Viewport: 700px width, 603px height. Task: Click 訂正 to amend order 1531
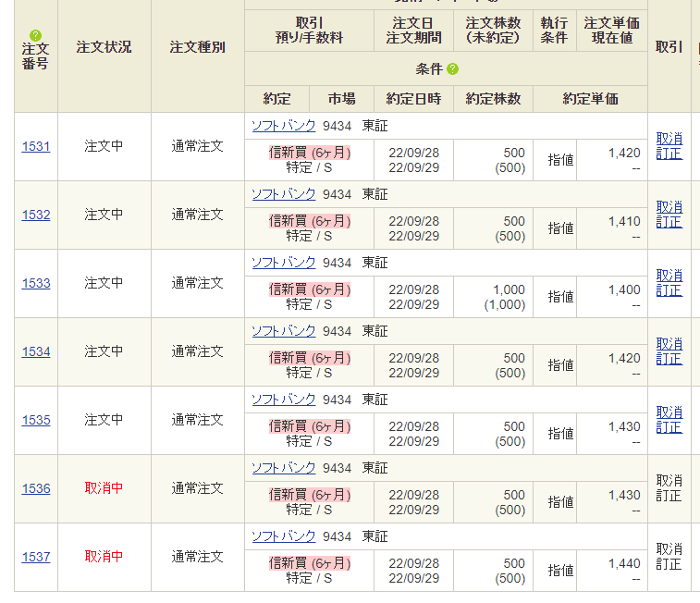[669, 154]
